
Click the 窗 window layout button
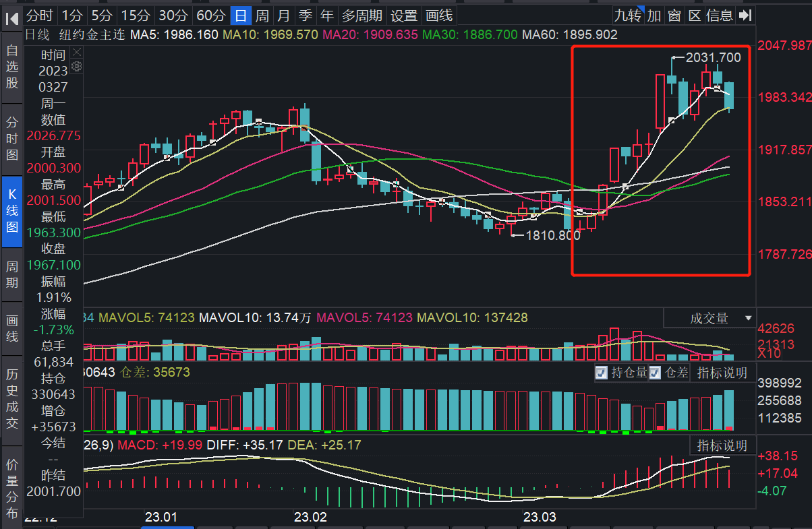click(674, 15)
